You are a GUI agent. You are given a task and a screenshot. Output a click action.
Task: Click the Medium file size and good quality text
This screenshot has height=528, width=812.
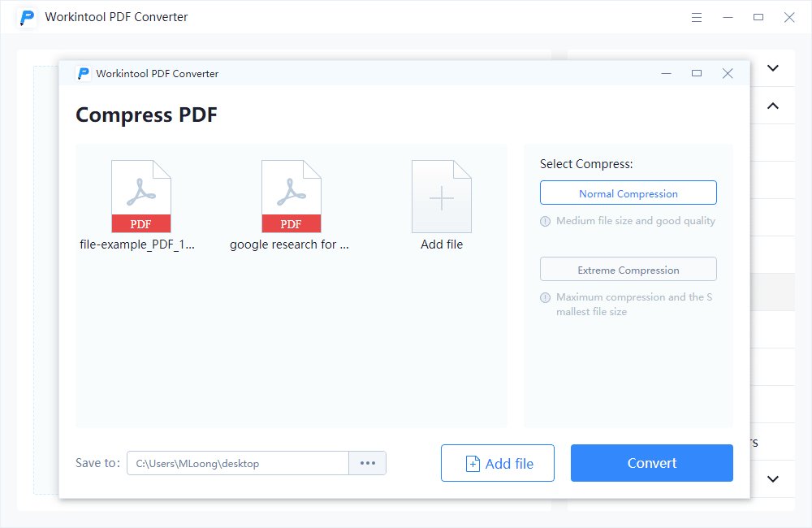[x=636, y=221]
